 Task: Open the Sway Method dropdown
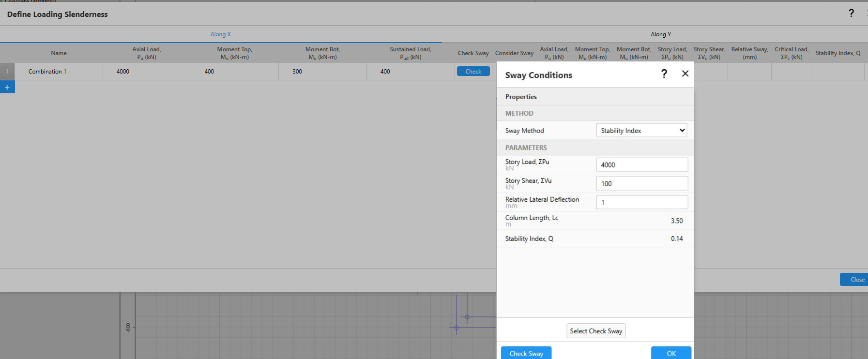[x=641, y=131]
